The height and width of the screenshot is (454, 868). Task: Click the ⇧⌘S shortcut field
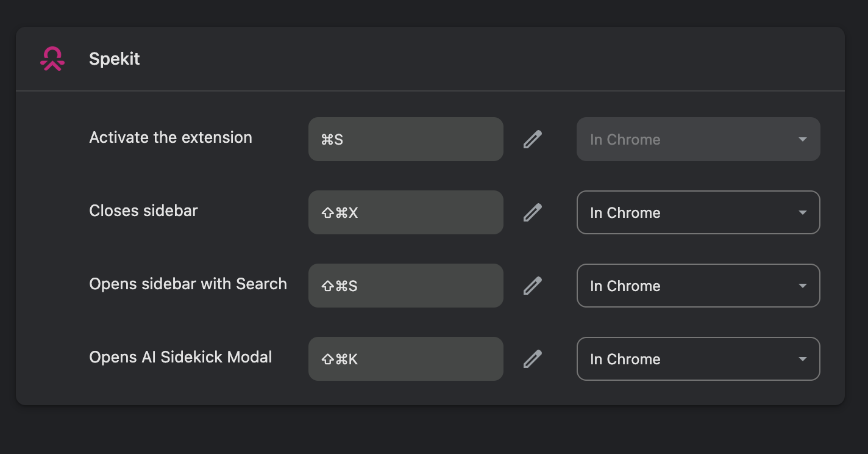point(406,286)
